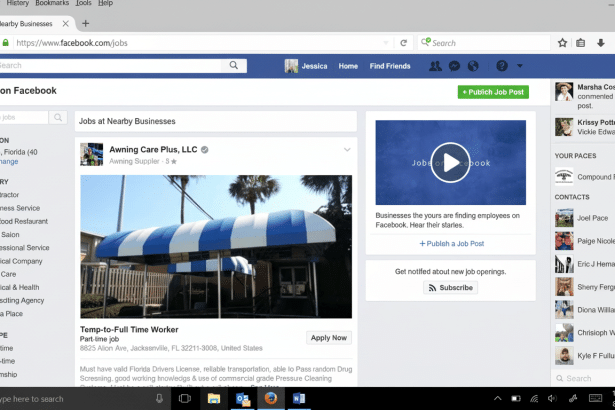Viewport: 615px width, 410px height.
Task: Subscribe to new job openings
Action: (x=450, y=288)
